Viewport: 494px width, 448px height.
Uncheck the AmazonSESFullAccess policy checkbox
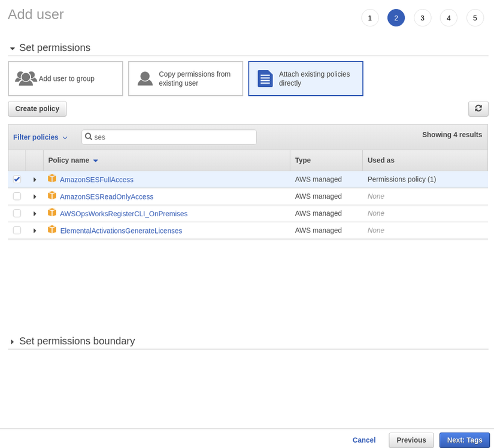[x=17, y=179]
